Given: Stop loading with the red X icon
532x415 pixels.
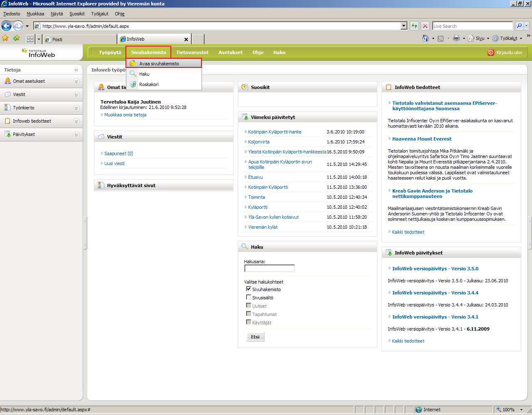Looking at the screenshot, I should (x=425, y=26).
